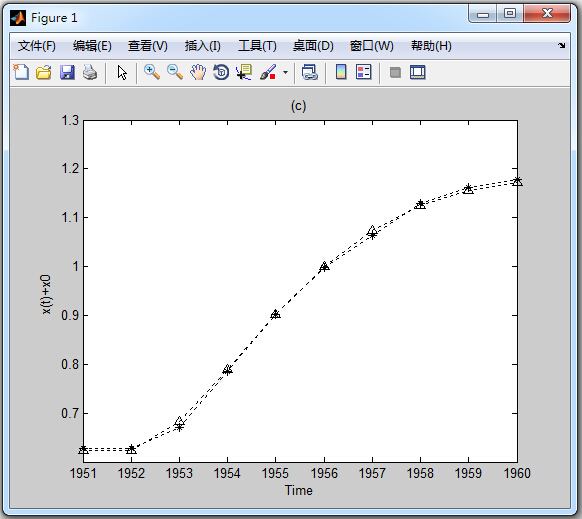
Task: Toggle the Brush data tool
Action: click(268, 72)
